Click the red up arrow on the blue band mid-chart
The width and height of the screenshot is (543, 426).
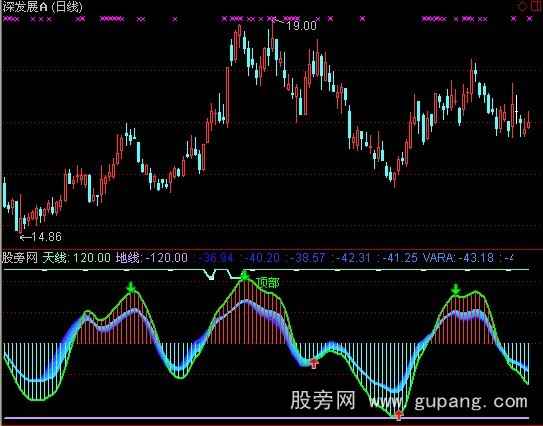(x=314, y=363)
